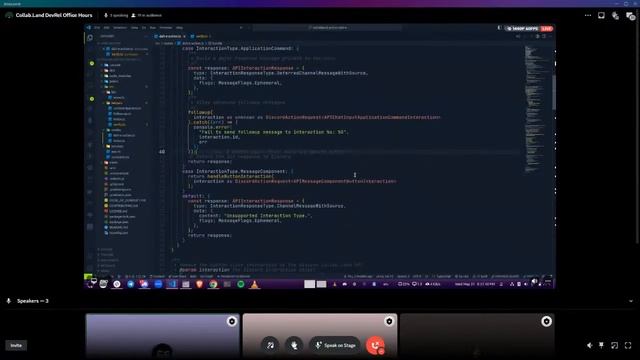Raise your hand with the hand icon
The width and height of the screenshot is (640, 360).
[294, 345]
